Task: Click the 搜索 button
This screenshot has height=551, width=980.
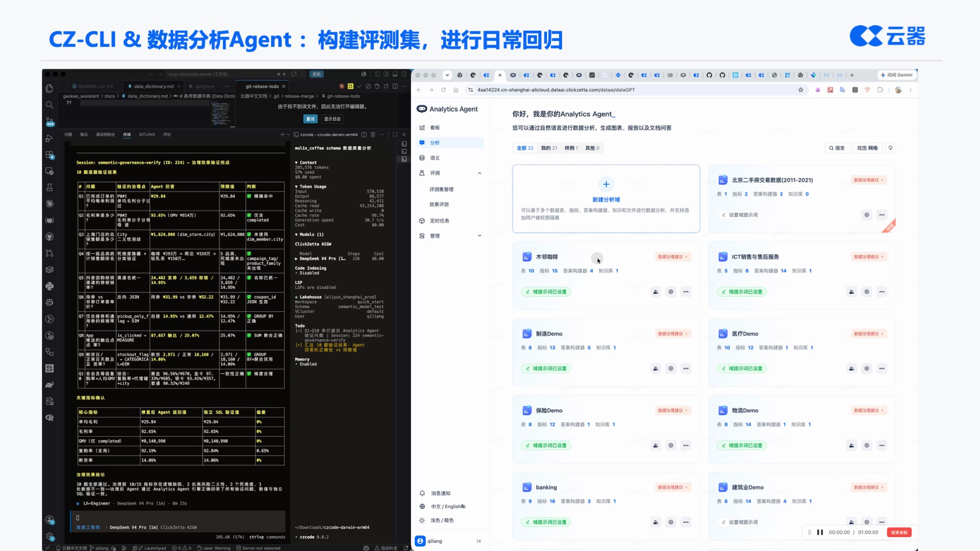Action: 837,148
